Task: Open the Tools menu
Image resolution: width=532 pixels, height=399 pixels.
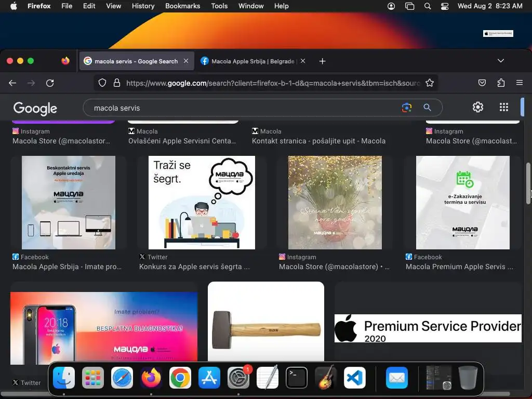Action: click(219, 6)
